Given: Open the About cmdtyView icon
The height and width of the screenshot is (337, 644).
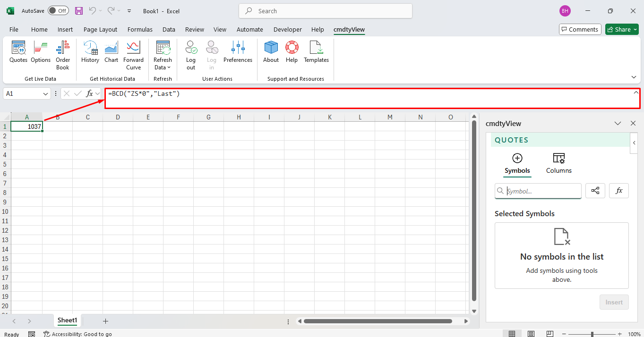Looking at the screenshot, I should 271,52.
